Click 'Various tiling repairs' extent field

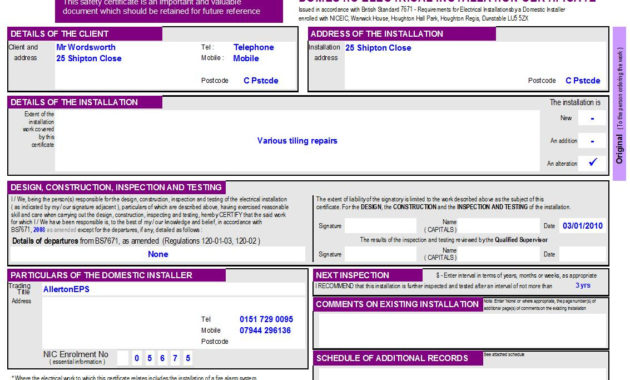click(297, 141)
